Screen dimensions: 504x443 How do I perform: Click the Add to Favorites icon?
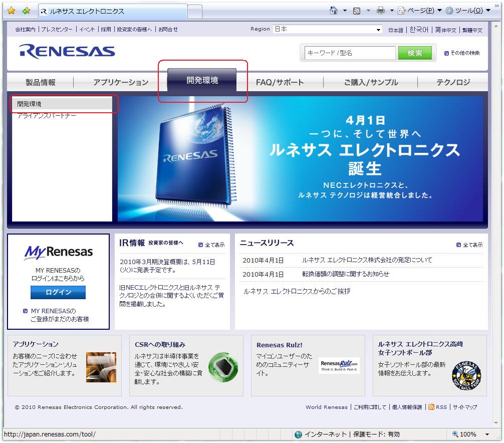26,11
